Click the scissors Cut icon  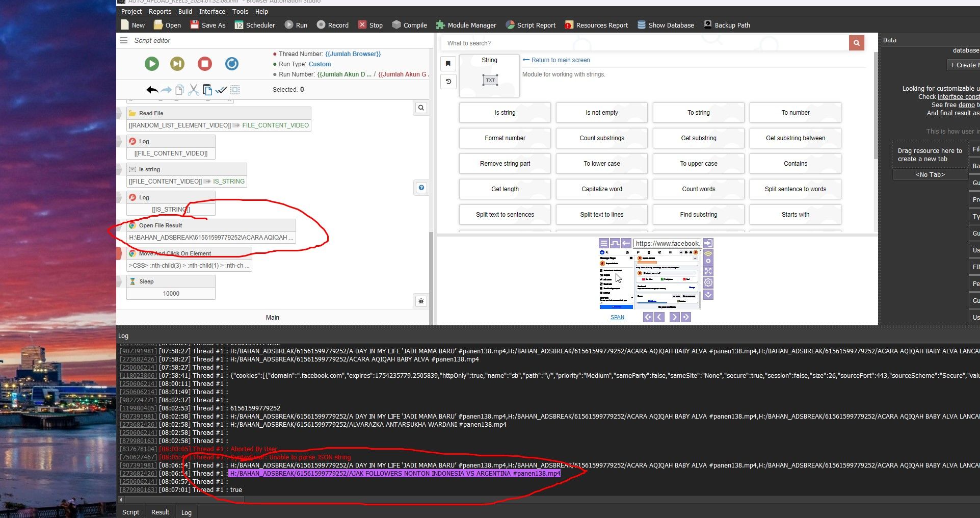(193, 90)
